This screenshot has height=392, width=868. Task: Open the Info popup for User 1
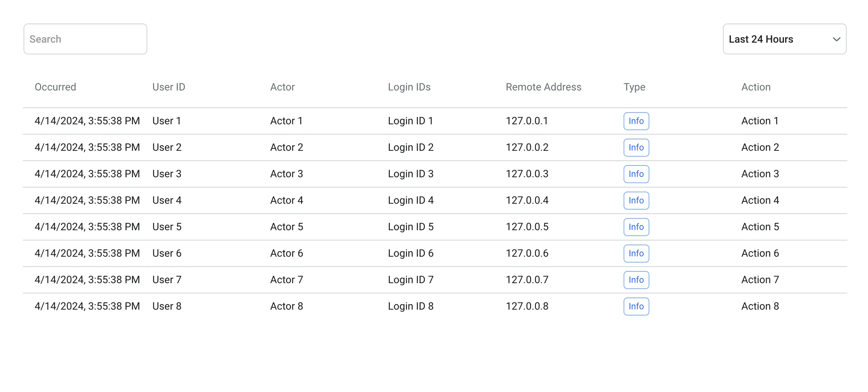tap(636, 121)
